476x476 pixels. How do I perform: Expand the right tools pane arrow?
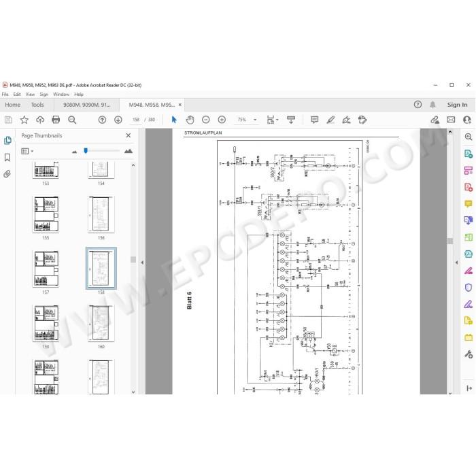pyautogui.click(x=456, y=262)
